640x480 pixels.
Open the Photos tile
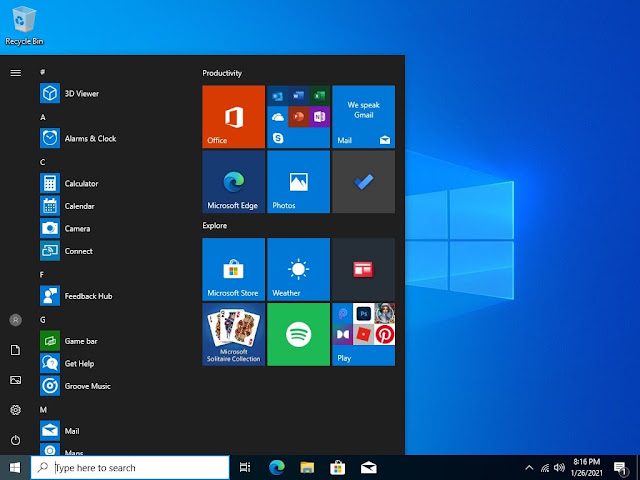click(x=298, y=182)
